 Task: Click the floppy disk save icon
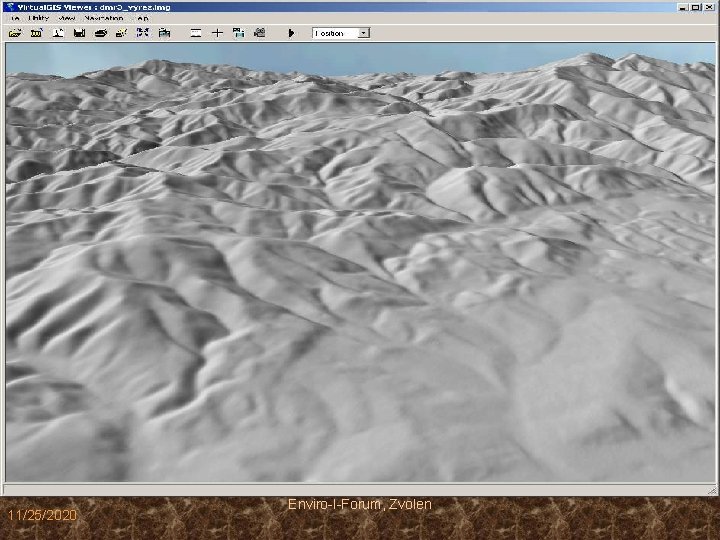[79, 33]
